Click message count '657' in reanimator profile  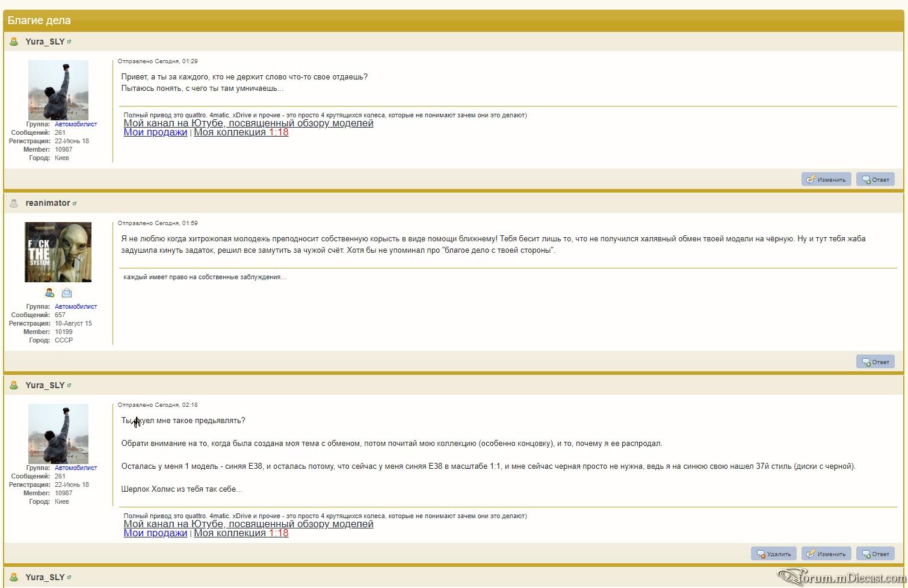pos(60,315)
